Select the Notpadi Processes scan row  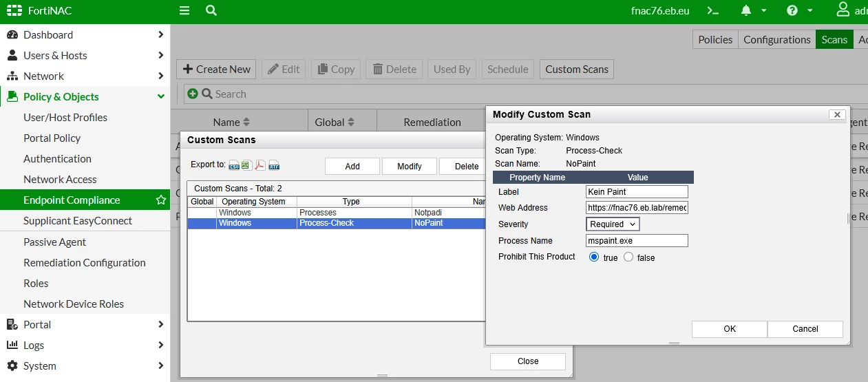pos(337,213)
